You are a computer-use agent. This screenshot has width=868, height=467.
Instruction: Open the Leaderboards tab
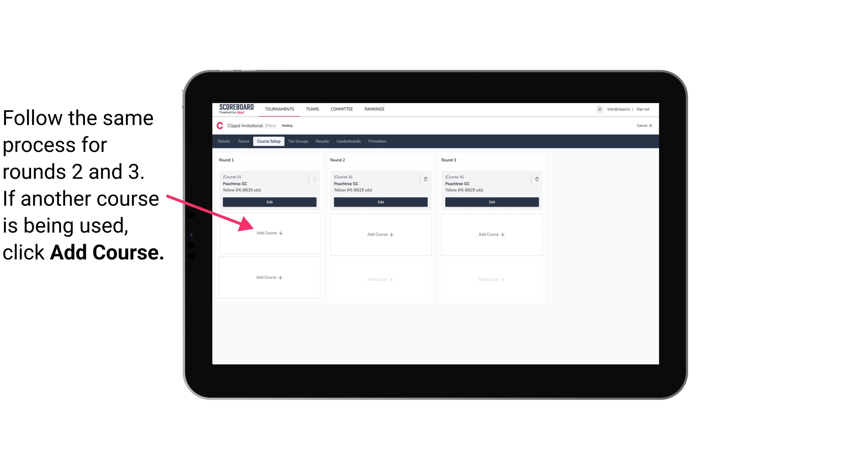[x=349, y=142]
